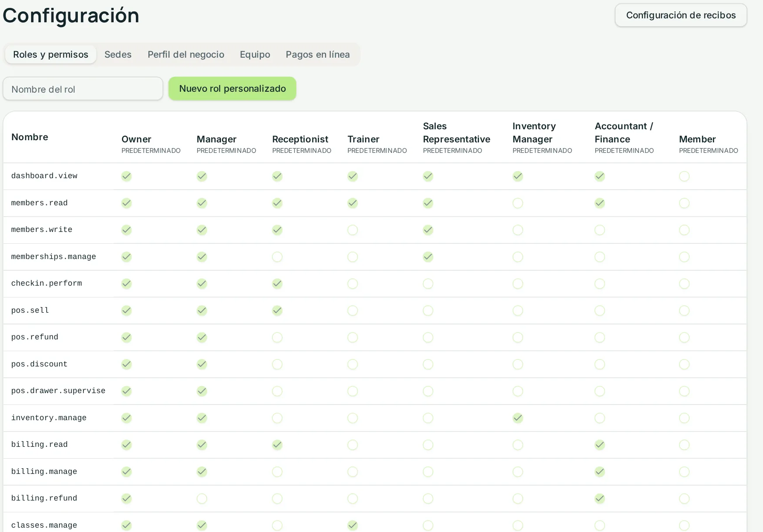Viewport: 763px width, 532px height.
Task: Enable billing.refund for Manager
Action: [x=201, y=499]
